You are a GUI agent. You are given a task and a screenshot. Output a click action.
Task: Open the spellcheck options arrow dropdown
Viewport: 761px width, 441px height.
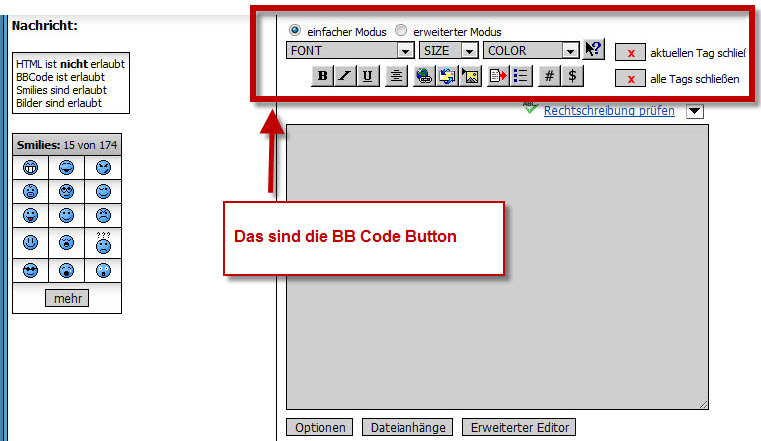695,111
